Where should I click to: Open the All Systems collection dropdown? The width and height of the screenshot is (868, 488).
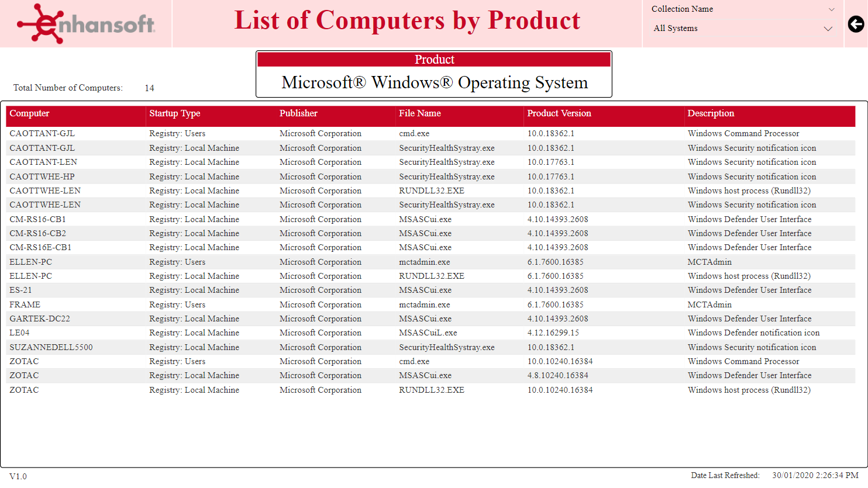(x=743, y=29)
